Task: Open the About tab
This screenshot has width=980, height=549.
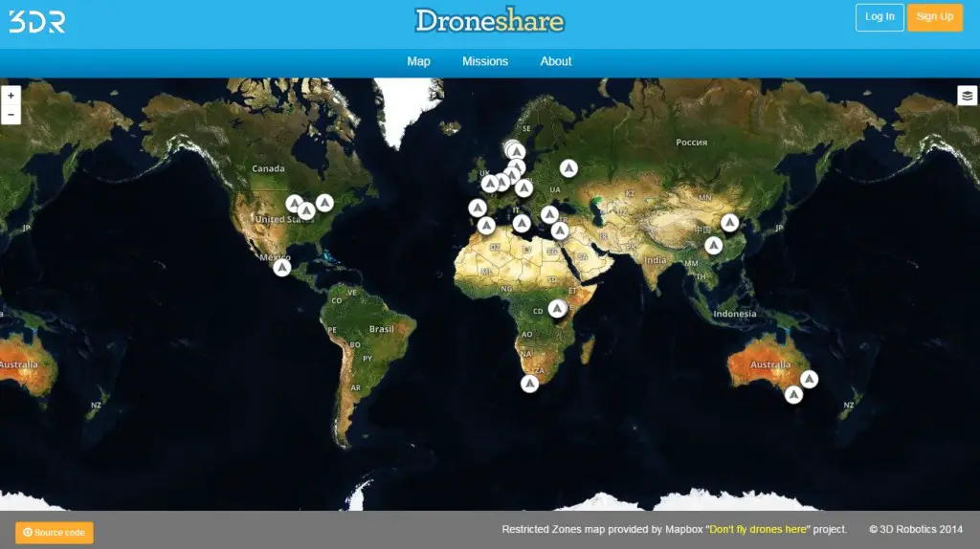Action: tap(556, 61)
